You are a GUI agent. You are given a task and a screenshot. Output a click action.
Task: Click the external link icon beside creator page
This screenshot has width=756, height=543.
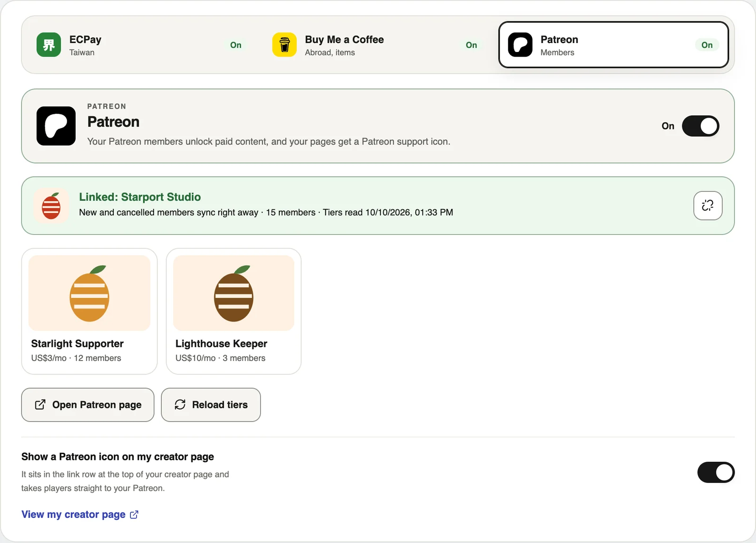click(x=134, y=515)
